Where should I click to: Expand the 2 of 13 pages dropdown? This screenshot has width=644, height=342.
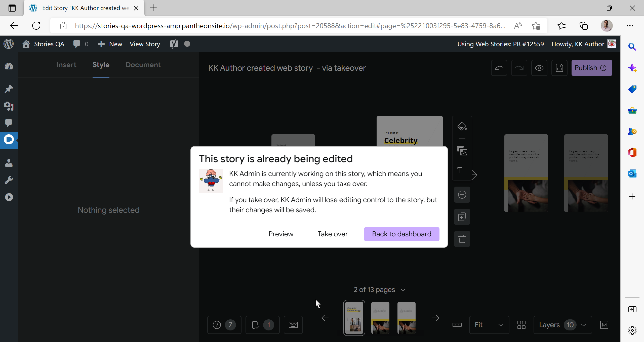(x=379, y=290)
